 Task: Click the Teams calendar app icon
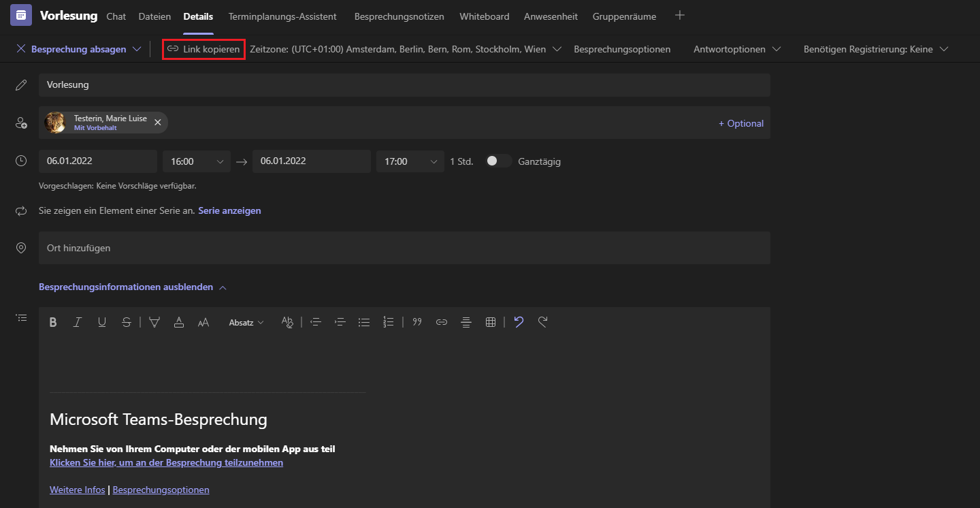[x=21, y=15]
